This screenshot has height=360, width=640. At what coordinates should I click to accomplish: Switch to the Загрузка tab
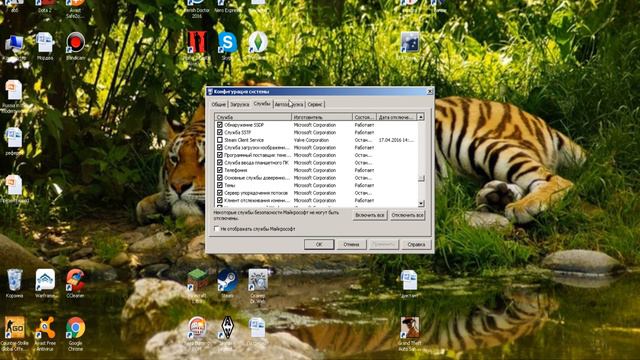[240, 104]
